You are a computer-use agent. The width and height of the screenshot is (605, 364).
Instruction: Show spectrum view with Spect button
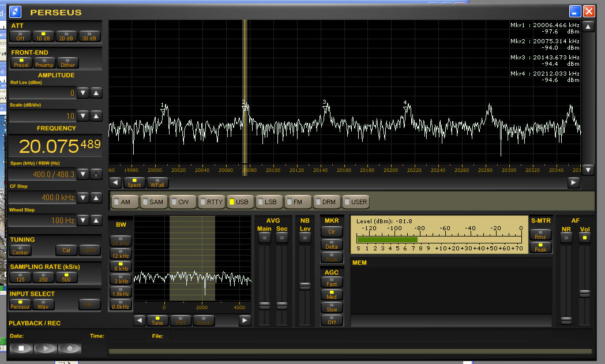click(x=134, y=183)
